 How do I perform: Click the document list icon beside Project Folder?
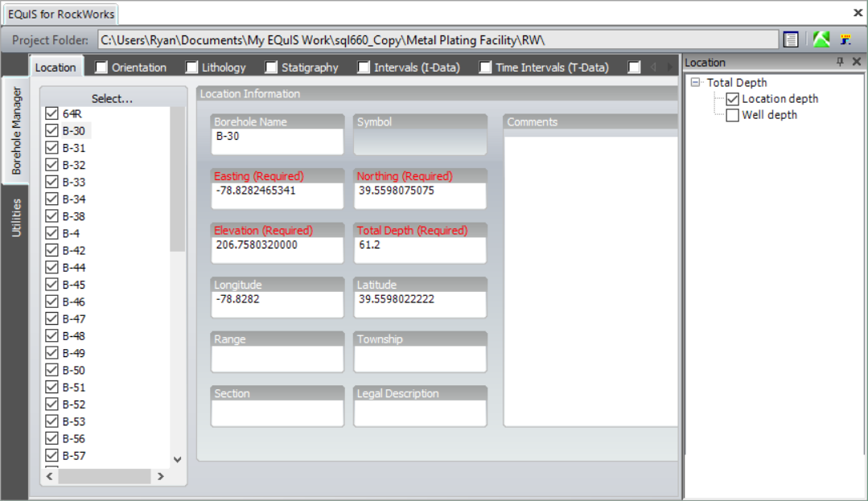coord(791,39)
